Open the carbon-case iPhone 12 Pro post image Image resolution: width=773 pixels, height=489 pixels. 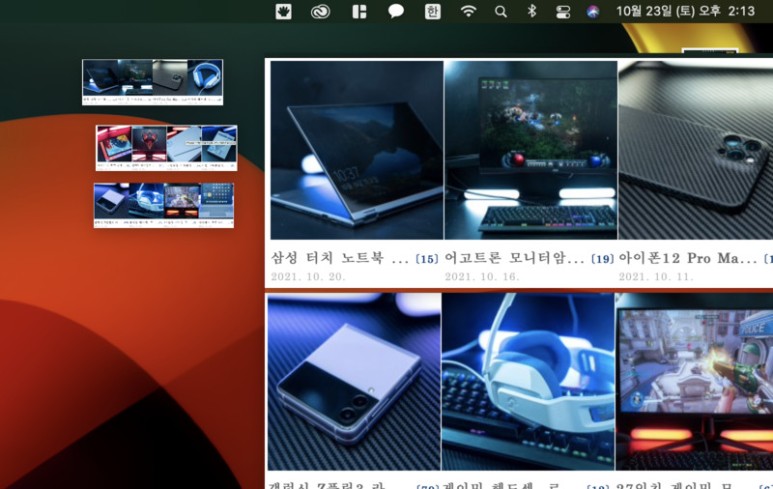pyautogui.click(x=696, y=150)
